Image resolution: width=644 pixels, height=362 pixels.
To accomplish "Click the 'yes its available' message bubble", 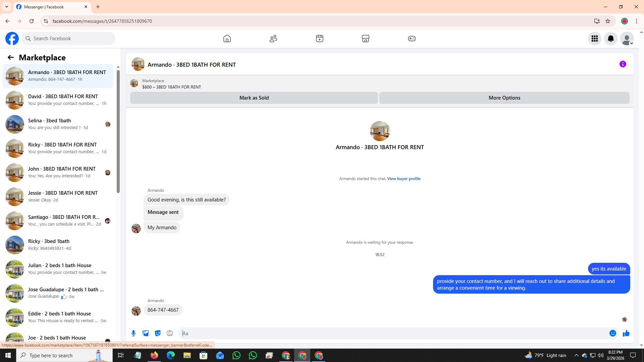I will (x=609, y=269).
